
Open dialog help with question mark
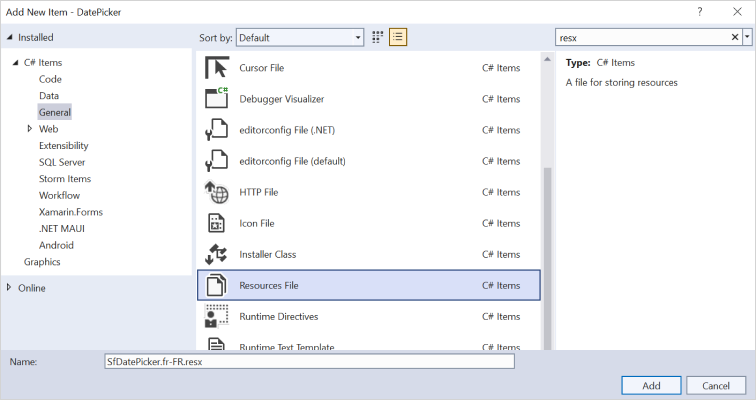(x=700, y=12)
